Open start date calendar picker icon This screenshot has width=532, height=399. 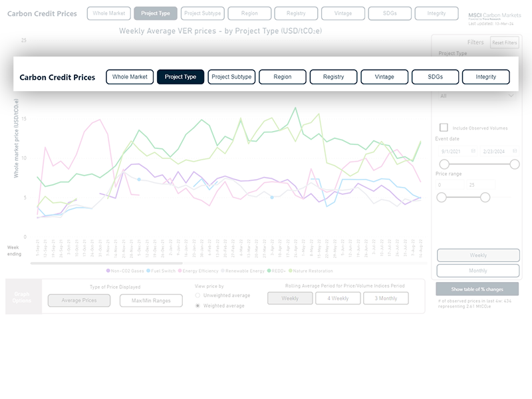[x=473, y=151]
